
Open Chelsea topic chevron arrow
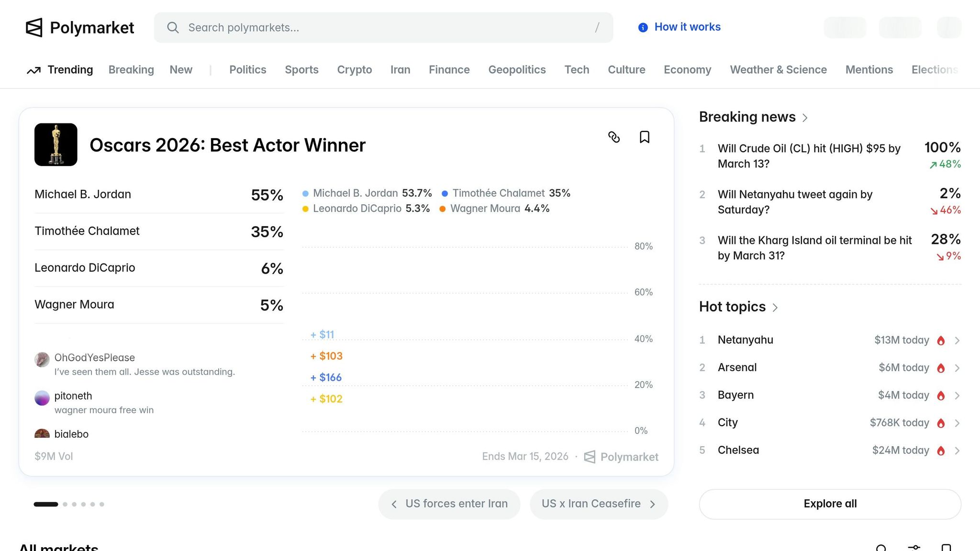click(957, 451)
